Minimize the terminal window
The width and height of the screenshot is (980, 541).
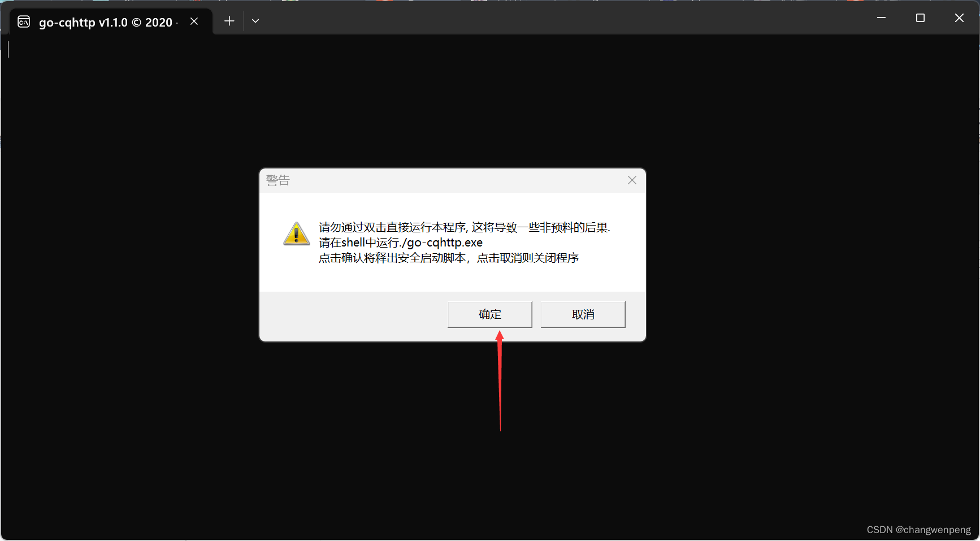(881, 18)
